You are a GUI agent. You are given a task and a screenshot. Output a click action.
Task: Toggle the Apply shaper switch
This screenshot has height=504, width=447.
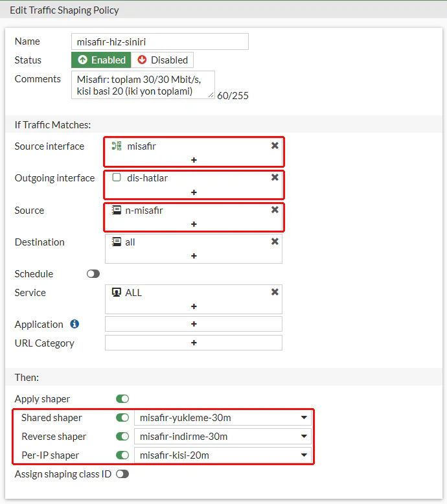(x=122, y=399)
